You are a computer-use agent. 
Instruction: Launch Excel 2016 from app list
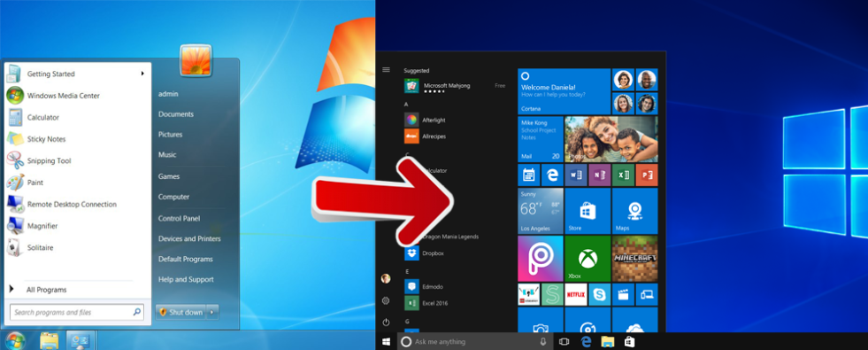(426, 303)
